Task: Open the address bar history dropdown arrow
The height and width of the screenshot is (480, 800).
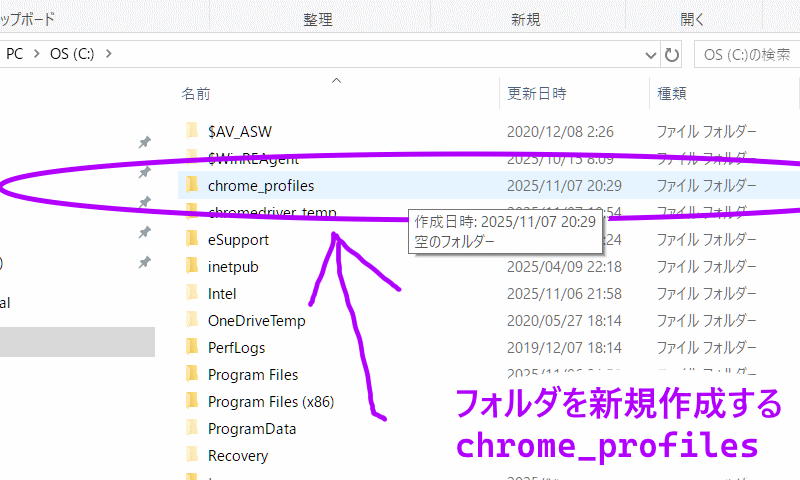Action: click(648, 53)
